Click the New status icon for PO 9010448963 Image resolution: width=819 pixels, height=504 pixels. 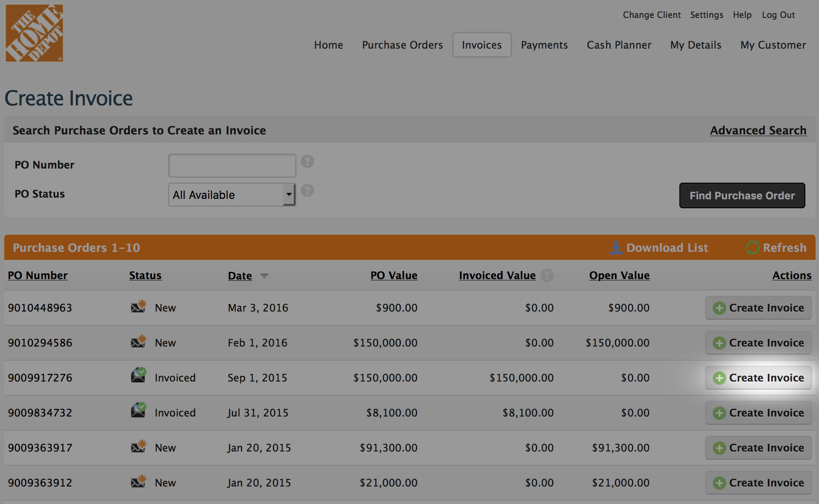(138, 306)
